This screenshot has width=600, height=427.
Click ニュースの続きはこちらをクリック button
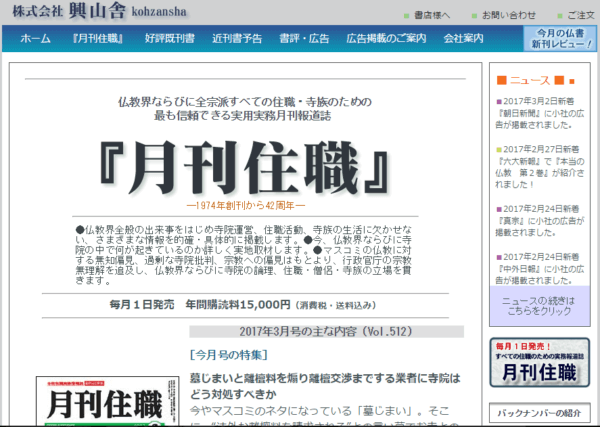pyautogui.click(x=540, y=306)
